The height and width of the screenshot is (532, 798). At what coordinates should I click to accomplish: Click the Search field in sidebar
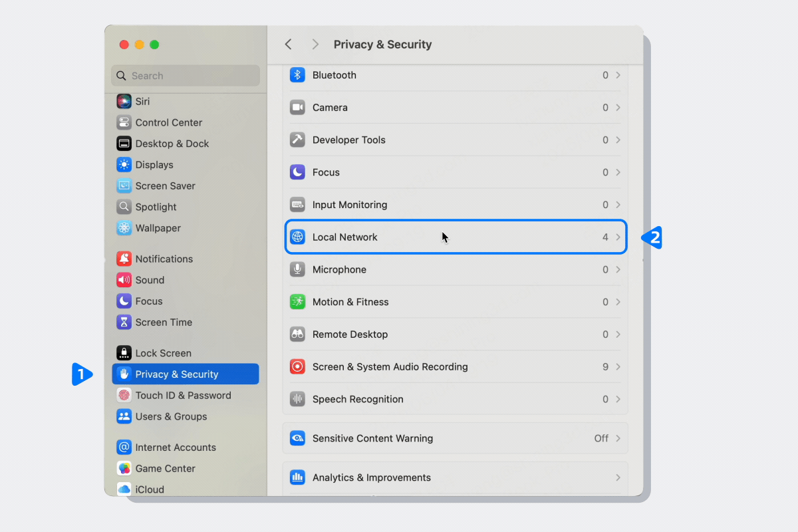click(186, 76)
